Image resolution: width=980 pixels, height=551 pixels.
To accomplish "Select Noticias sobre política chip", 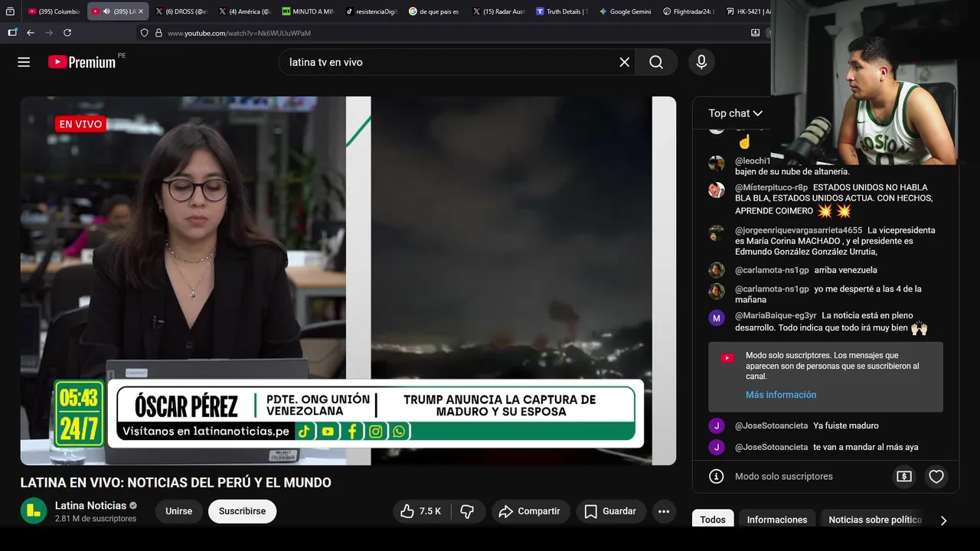I will pyautogui.click(x=875, y=520).
